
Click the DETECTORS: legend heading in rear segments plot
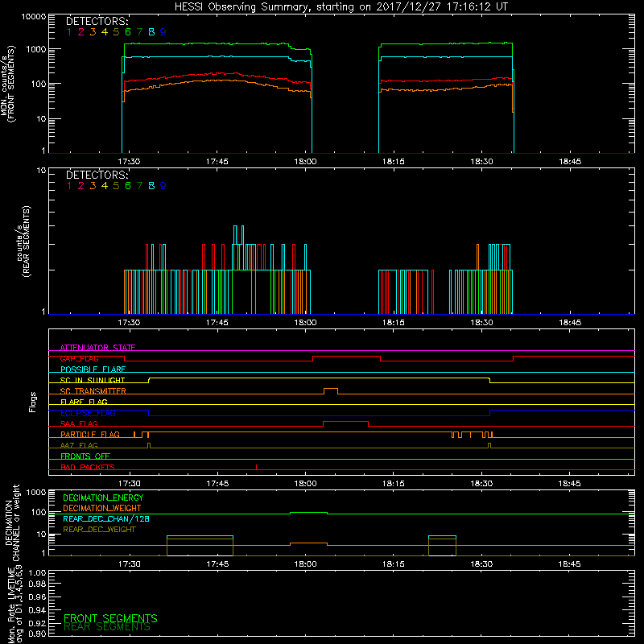97,175
